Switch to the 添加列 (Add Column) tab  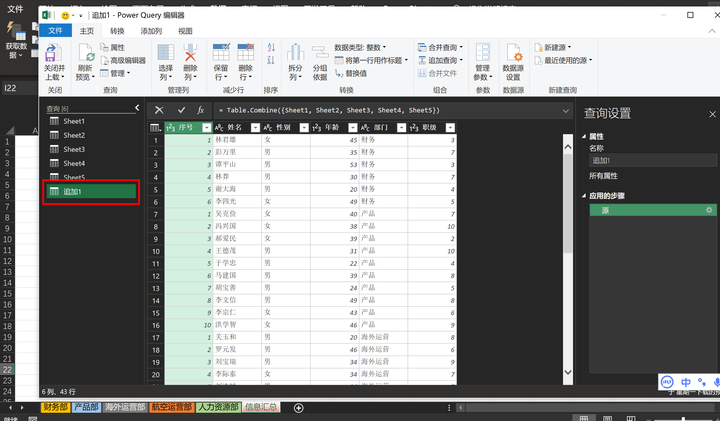[x=151, y=31]
